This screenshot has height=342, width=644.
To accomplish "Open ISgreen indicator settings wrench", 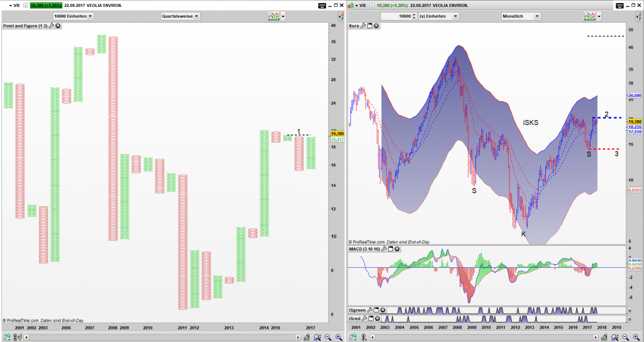I will 370,311.
